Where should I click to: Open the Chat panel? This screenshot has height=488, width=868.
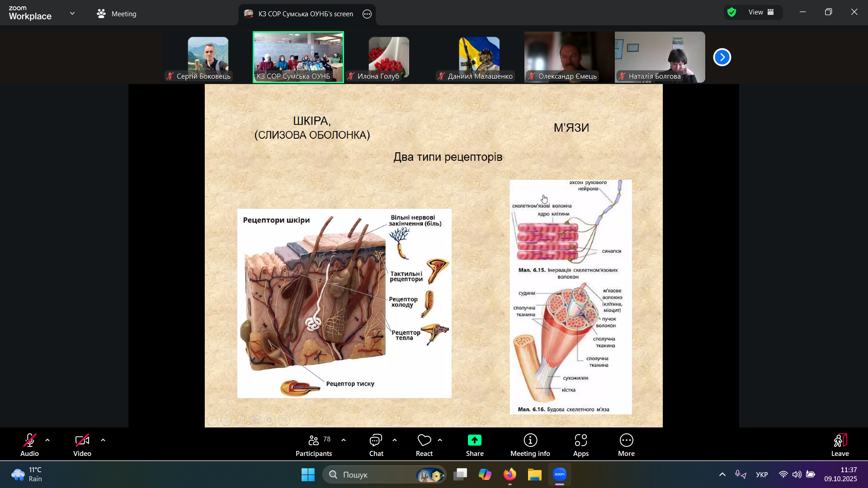376,445
